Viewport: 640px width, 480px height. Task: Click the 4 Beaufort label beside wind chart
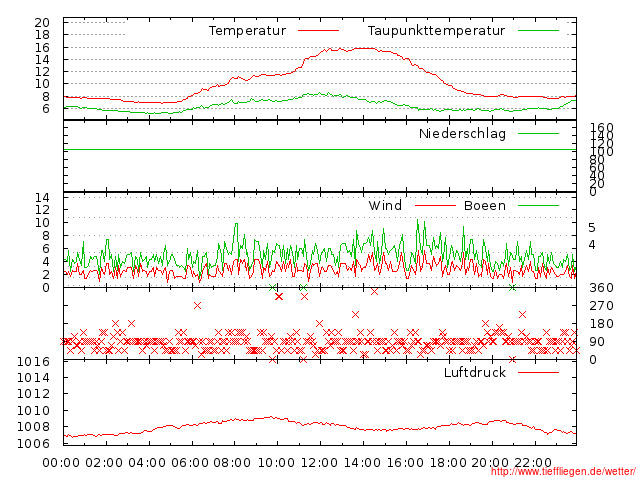coord(592,245)
